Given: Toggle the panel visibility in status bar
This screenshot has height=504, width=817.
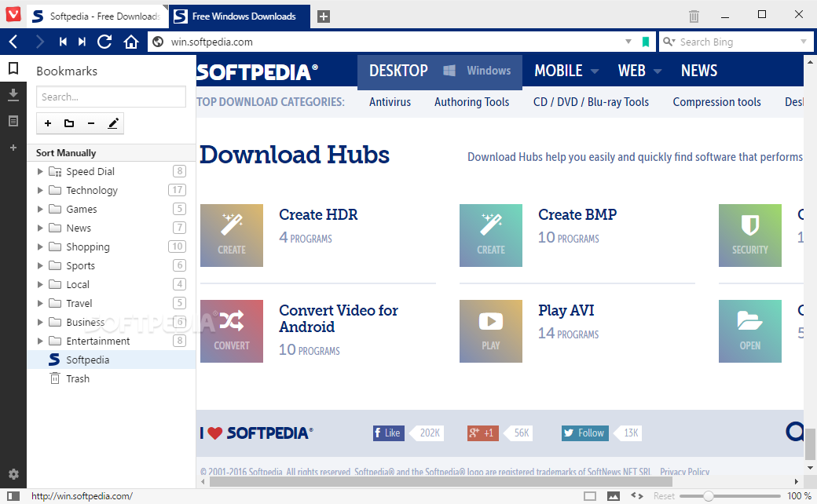Looking at the screenshot, I should coord(13,496).
